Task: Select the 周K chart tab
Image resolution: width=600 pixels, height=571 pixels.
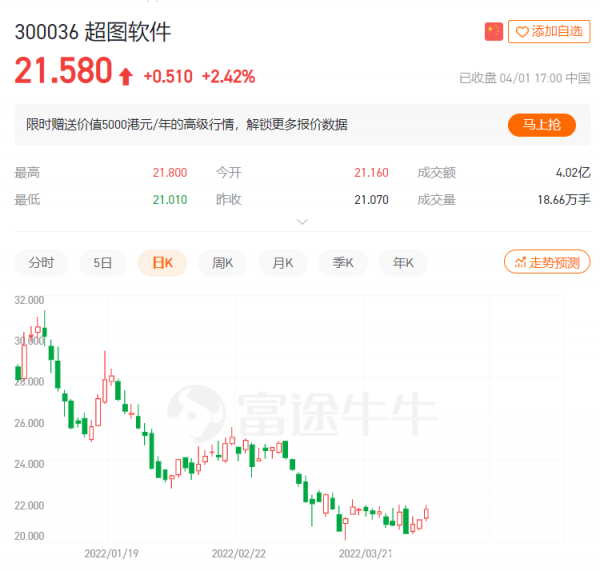Action: point(222,263)
